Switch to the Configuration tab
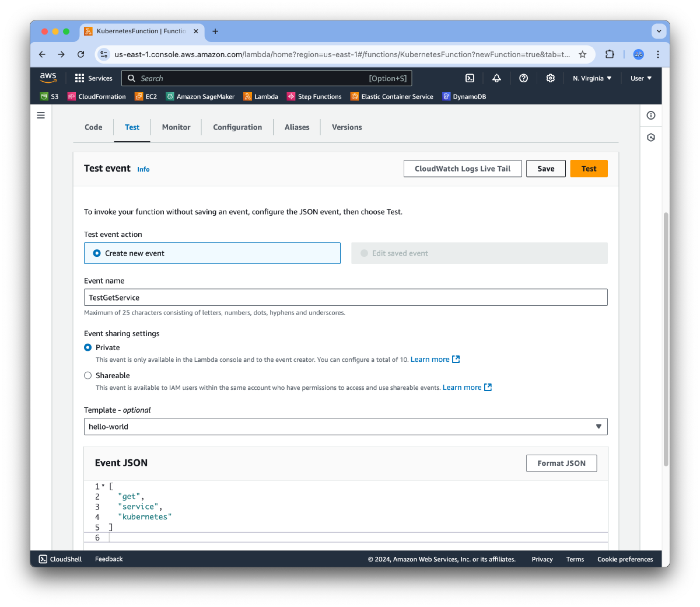Screen dimensions: 700x607 (x=237, y=127)
